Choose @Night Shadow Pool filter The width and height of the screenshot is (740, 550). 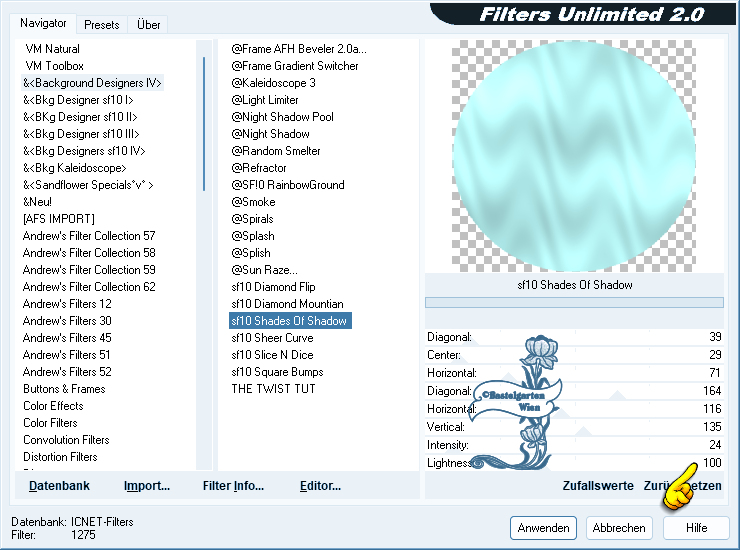click(x=282, y=117)
